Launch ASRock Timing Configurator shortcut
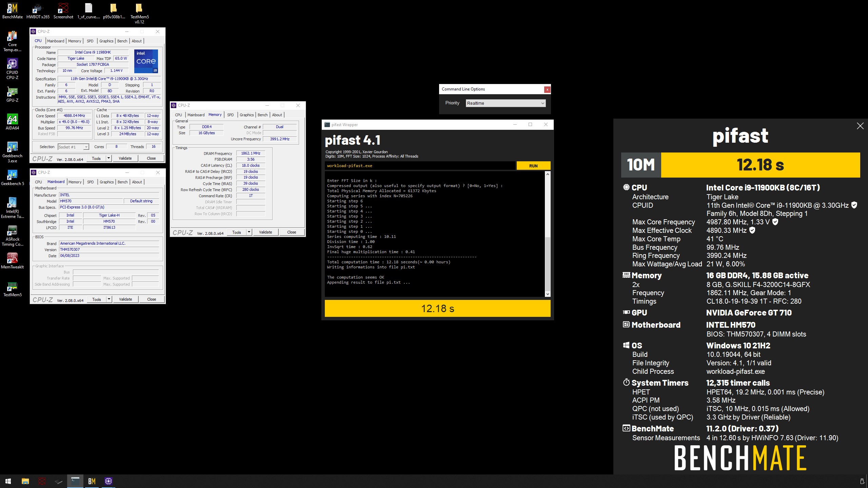868x488 pixels. (13, 236)
